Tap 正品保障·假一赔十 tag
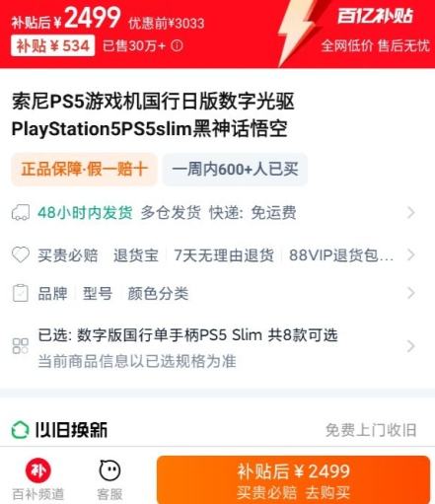435x504 pixels. click(x=84, y=170)
